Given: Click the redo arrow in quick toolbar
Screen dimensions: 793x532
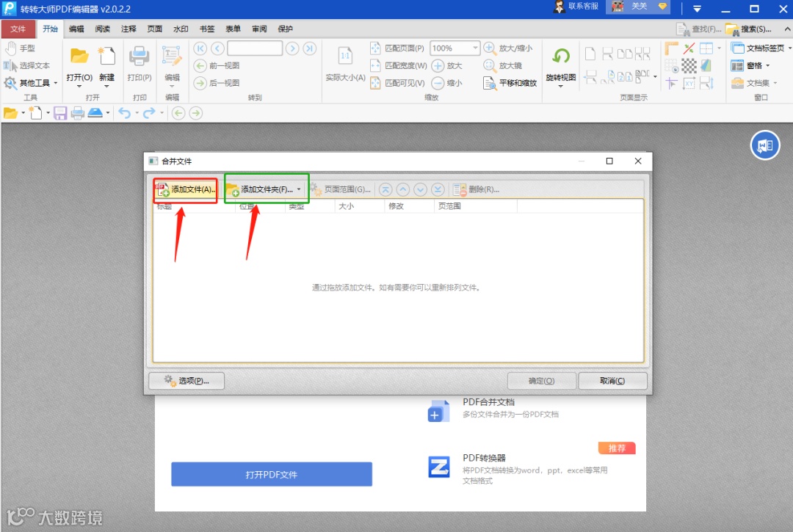Looking at the screenshot, I should [x=148, y=113].
